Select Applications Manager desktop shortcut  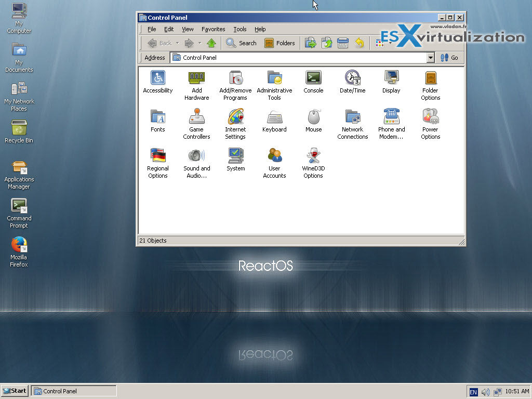(19, 175)
